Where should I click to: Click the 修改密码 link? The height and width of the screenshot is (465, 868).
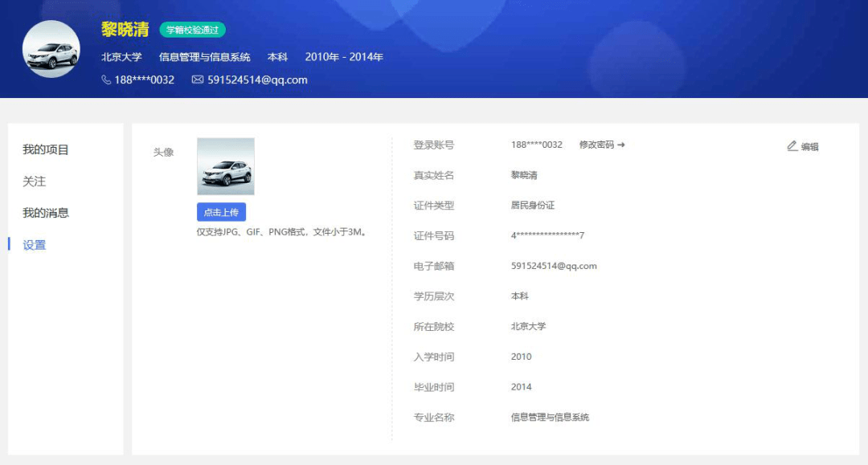[x=596, y=145]
